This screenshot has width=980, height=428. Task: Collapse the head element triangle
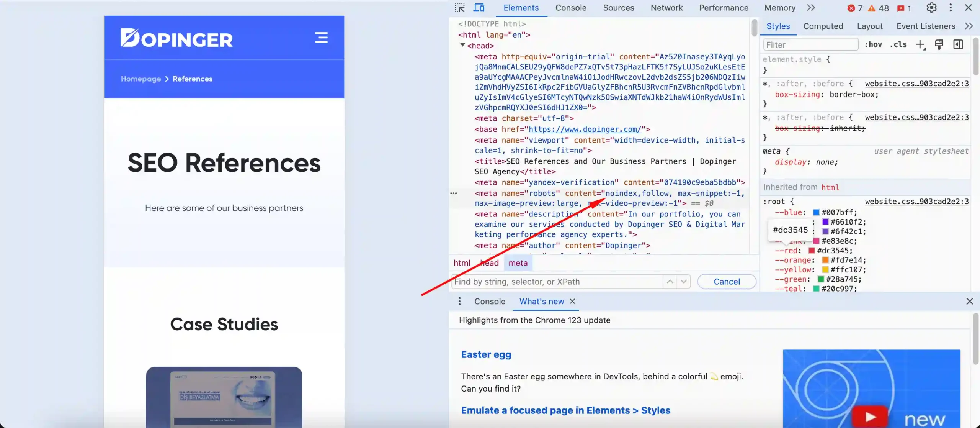coord(462,45)
